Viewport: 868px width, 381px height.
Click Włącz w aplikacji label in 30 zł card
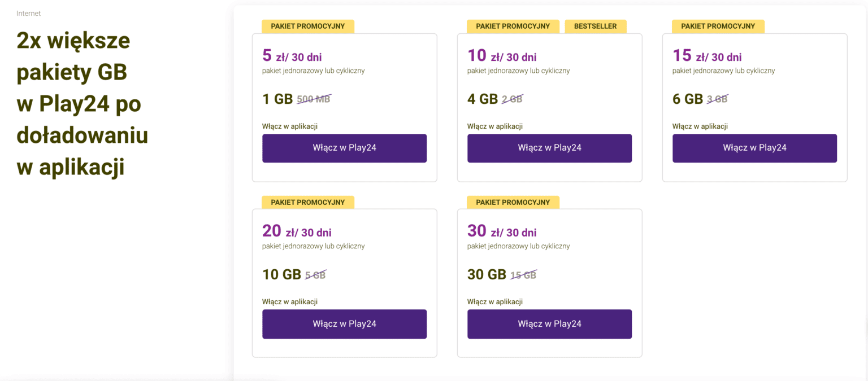click(495, 302)
